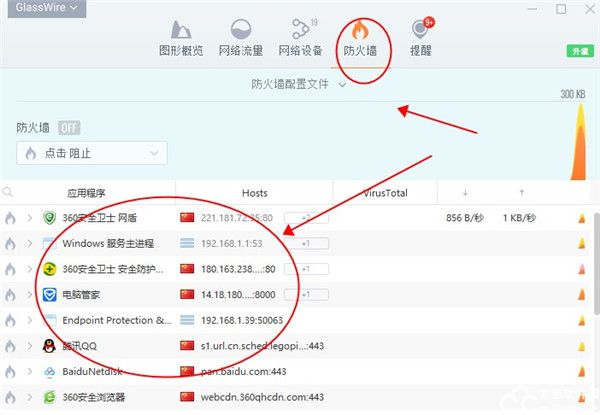The height and width of the screenshot is (415, 600).
Task: Click 360安全卫士 网盾 row traffic graph icon
Action: pos(582,218)
